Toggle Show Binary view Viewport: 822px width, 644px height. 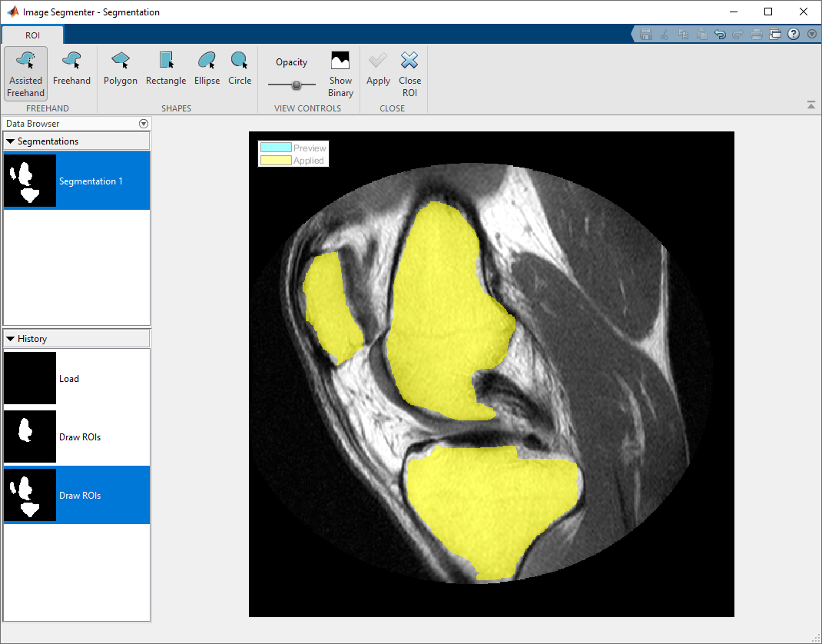[340, 74]
